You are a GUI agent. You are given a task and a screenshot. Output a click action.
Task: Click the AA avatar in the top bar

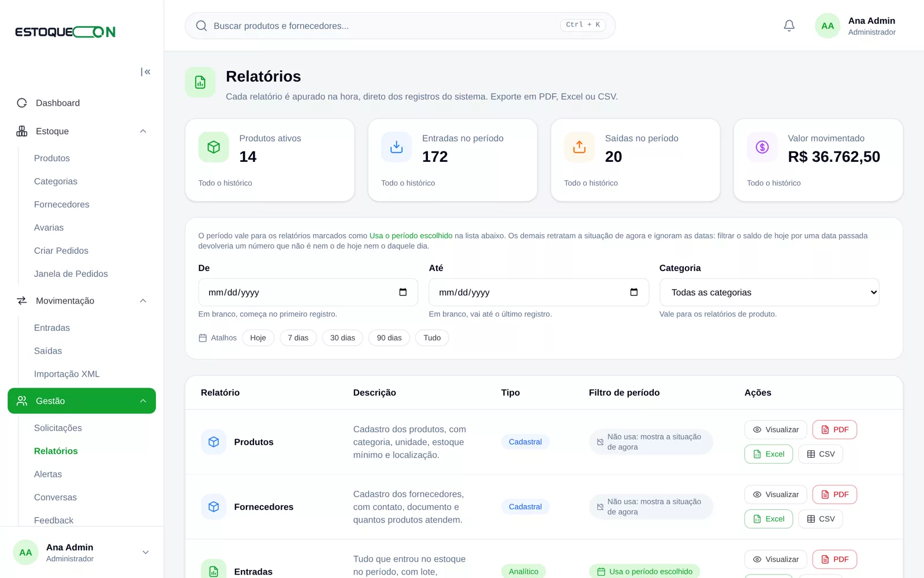point(828,25)
